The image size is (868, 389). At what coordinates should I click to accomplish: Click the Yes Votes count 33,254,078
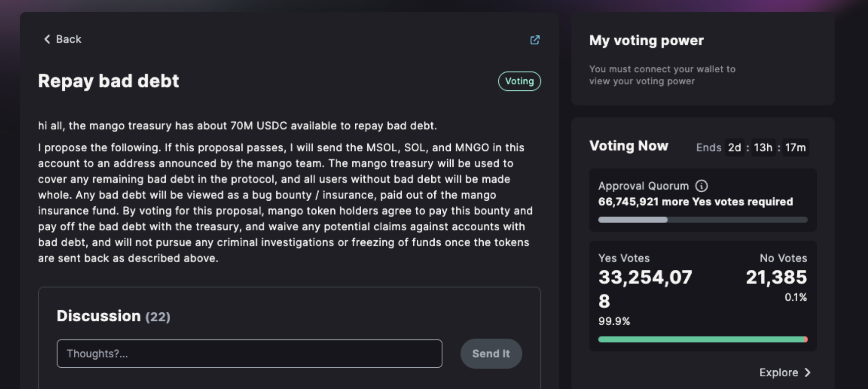point(645,288)
